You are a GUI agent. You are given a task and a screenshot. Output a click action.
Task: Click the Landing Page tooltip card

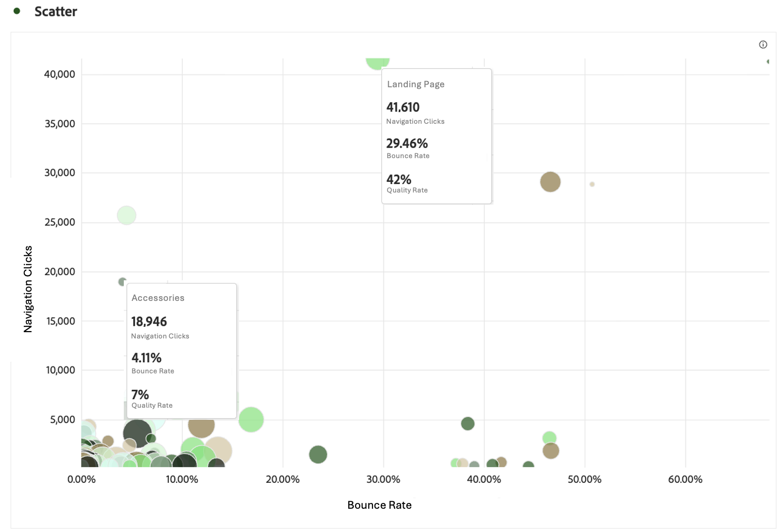tap(436, 136)
